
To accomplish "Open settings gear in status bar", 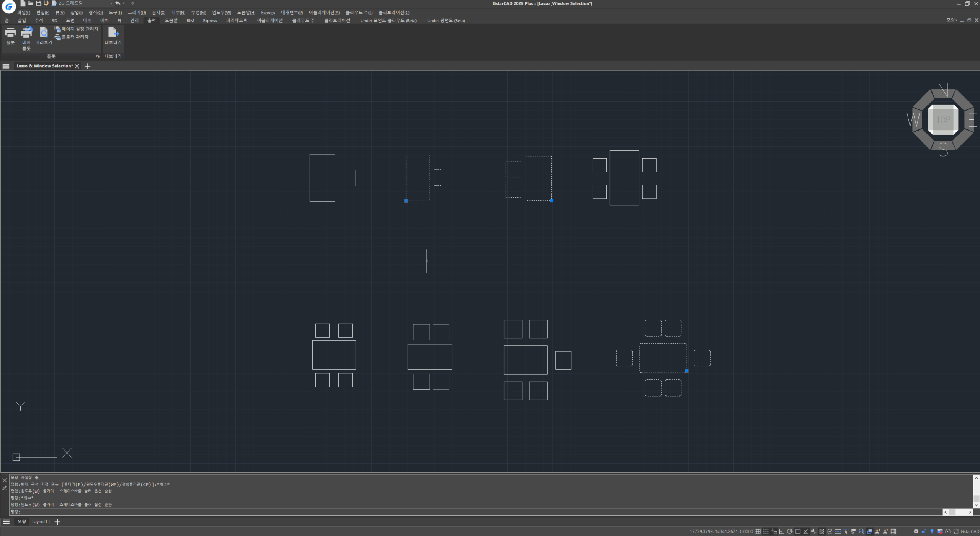I will 916,531.
